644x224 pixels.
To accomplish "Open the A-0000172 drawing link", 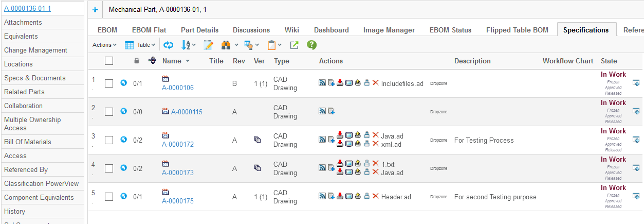I will 178,145.
